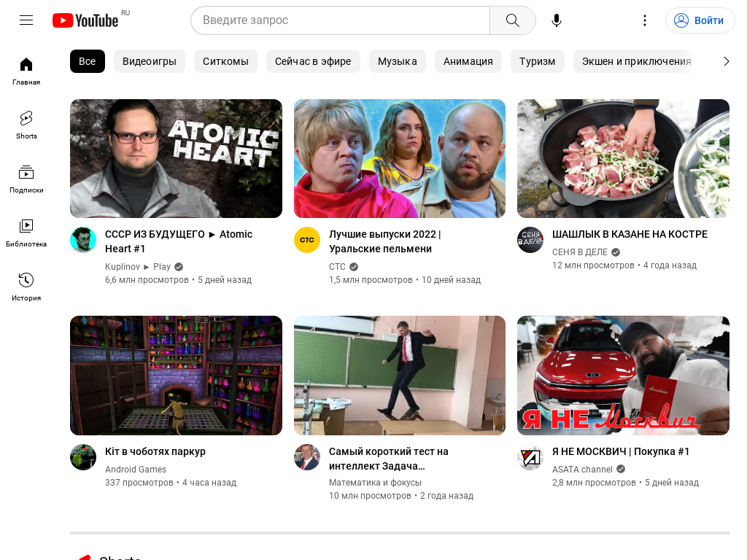This screenshot has width=747, height=560.
Task: Select the Туризм filter chip
Action: 537,61
